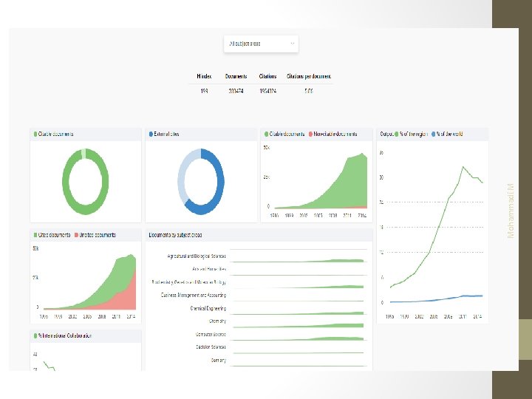The image size is (532, 399).
Task: Click the Chemical Engineering subject label
Action: (208, 308)
